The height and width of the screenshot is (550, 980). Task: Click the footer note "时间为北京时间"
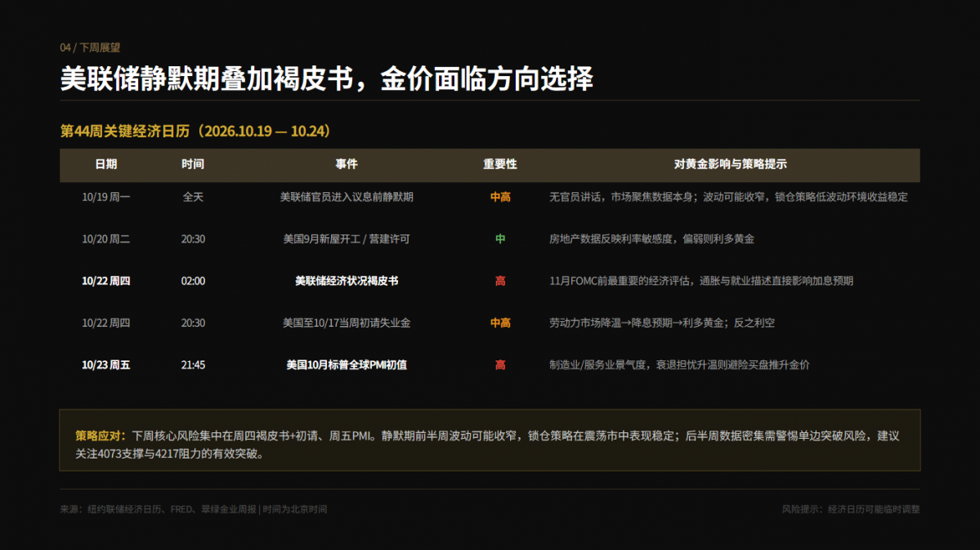(x=295, y=509)
